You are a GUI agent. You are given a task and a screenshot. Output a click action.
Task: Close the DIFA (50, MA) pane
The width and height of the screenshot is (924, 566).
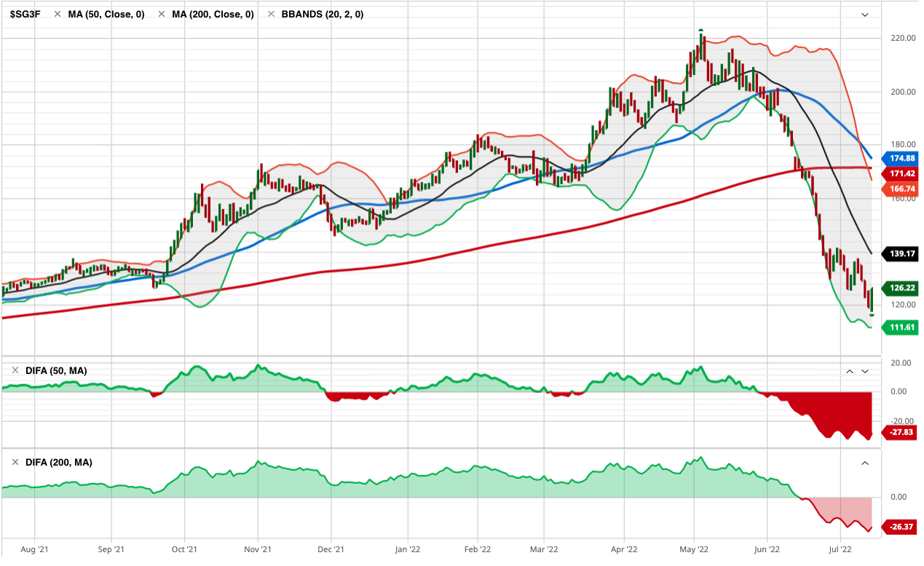[15, 371]
